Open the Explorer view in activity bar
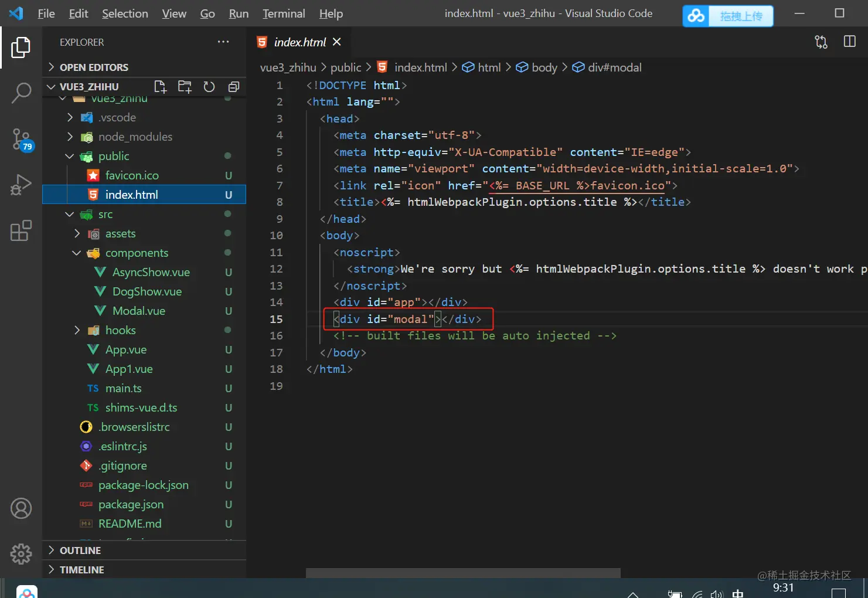The height and width of the screenshot is (598, 868). [21, 47]
